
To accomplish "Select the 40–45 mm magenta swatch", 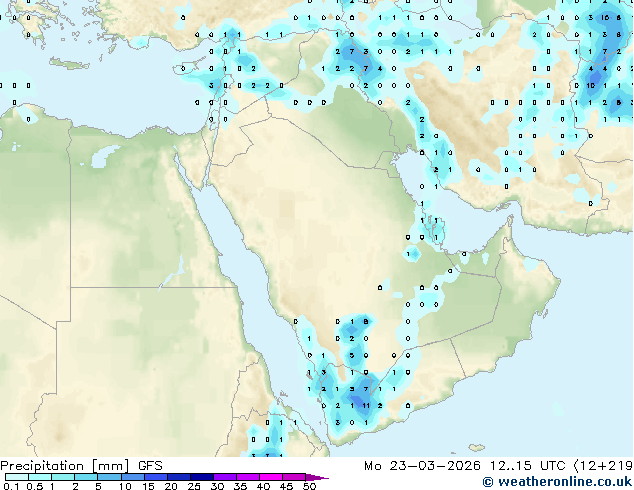I will [x=271, y=477].
